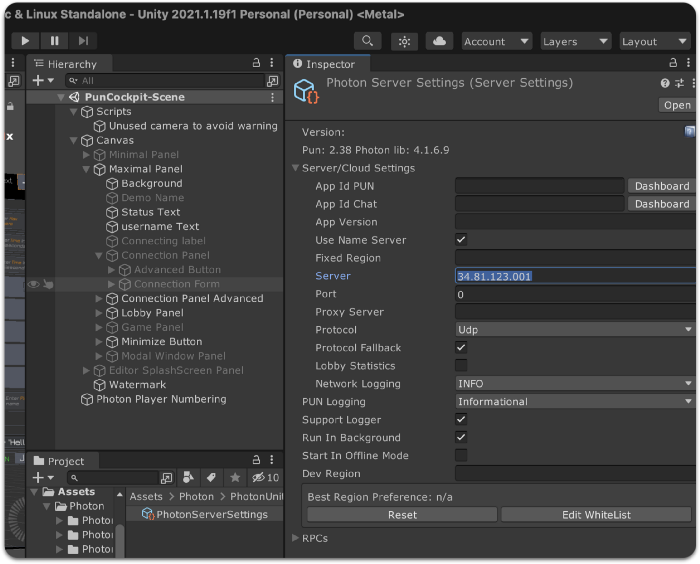Expand the RPCs foldout
Viewport: 700px width, 564px height.
[295, 538]
